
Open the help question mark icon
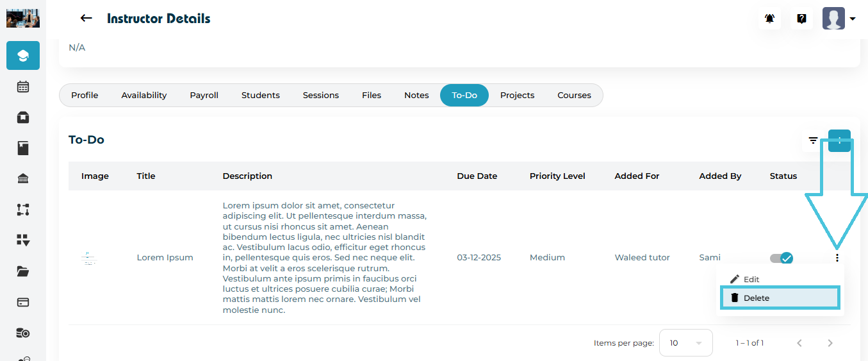pyautogui.click(x=801, y=19)
